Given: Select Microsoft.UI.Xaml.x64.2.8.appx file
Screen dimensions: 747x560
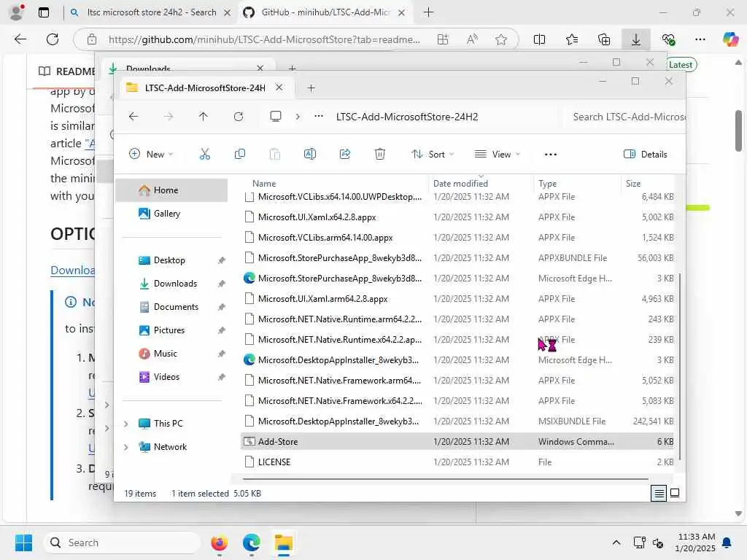Looking at the screenshot, I should coord(459,217).
